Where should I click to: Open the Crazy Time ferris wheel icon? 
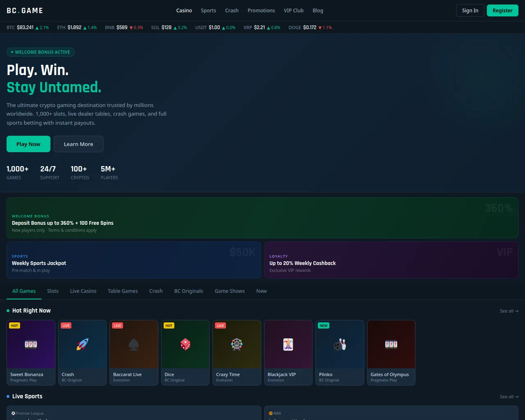click(237, 344)
